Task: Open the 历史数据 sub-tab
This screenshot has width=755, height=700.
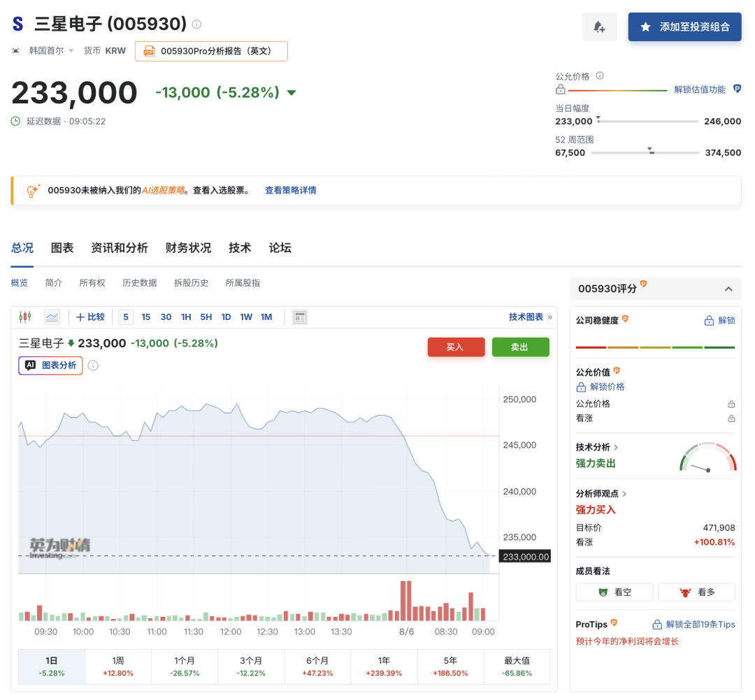Action: pyautogui.click(x=140, y=283)
